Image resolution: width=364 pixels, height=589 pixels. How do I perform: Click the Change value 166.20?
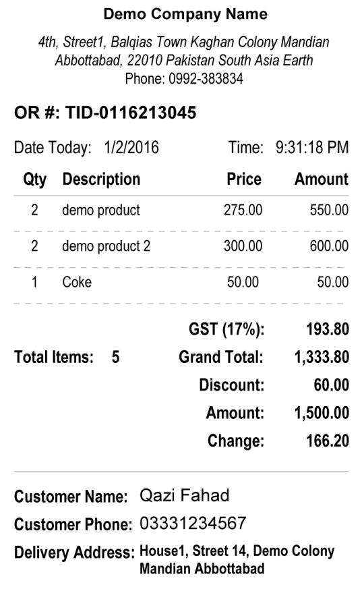click(328, 441)
